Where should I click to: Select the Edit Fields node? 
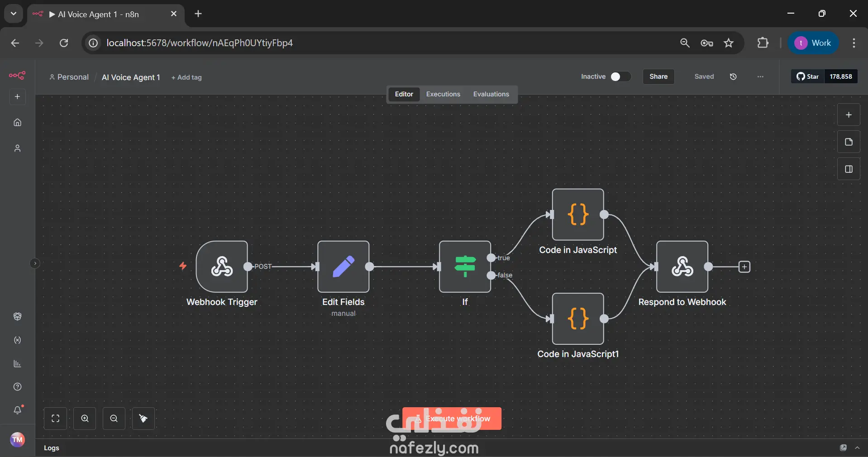343,267
